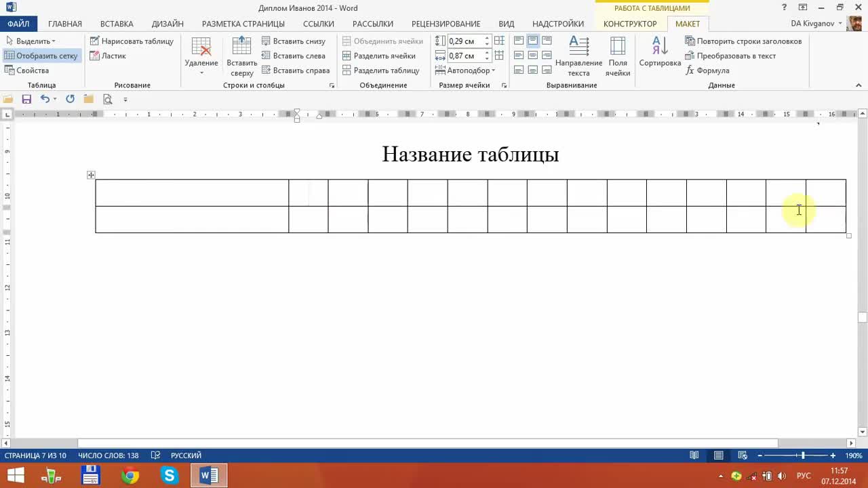Switch to РАЗМЕТКА СТРАНИЦЫ tab
The width and height of the screenshot is (868, 488).
pos(243,24)
